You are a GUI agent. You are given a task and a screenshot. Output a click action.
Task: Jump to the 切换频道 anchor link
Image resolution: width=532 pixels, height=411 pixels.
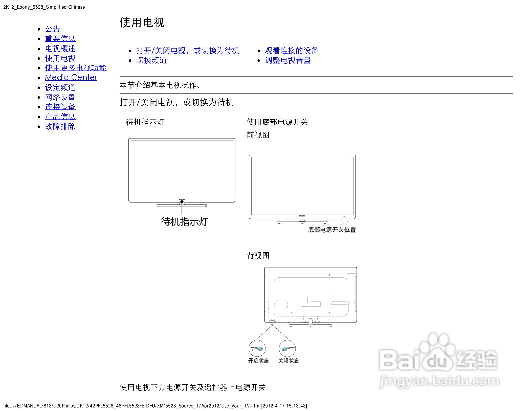click(x=151, y=60)
